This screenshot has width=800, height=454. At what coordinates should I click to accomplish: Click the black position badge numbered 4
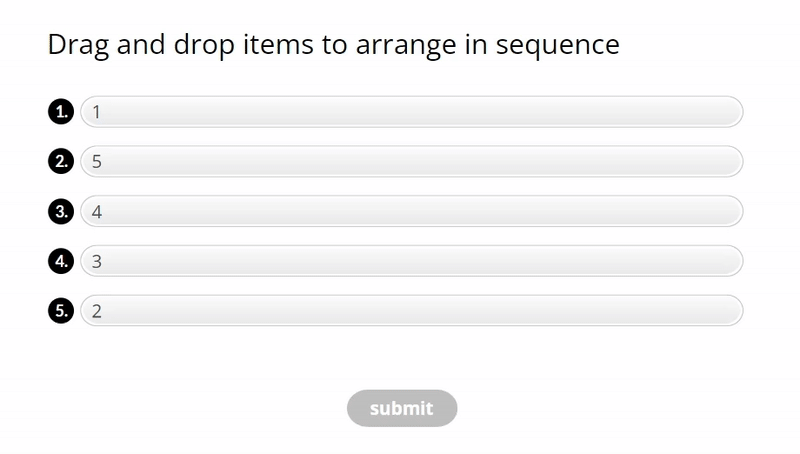[61, 262]
